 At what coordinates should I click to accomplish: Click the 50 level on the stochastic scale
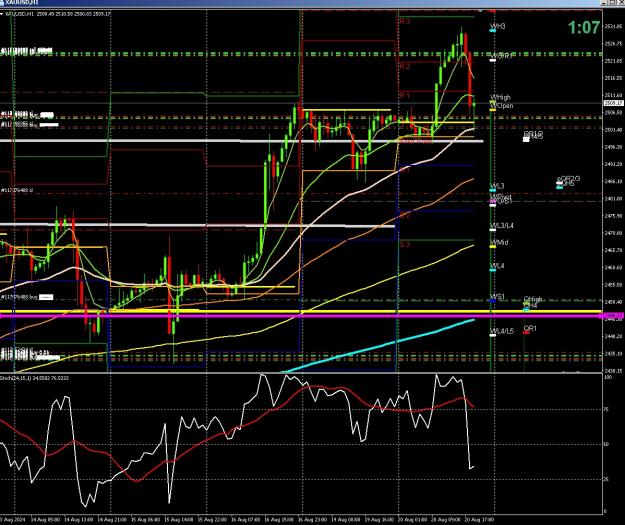pyautogui.click(x=607, y=444)
